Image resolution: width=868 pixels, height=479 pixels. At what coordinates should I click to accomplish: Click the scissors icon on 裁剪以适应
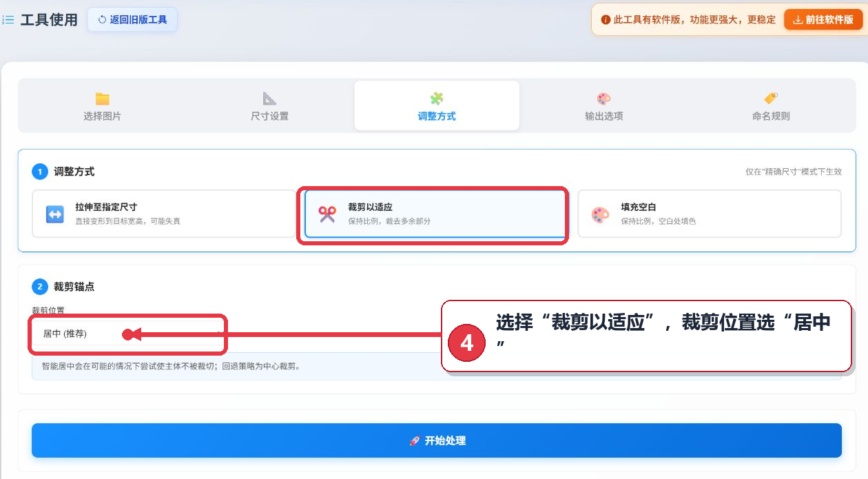(327, 214)
